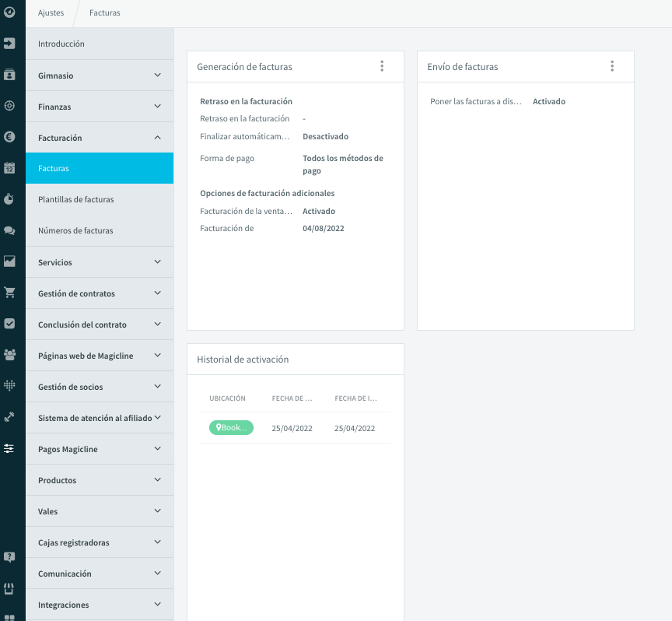Open the help question mark icon in sidebar
Screen dimensions: 672x621
click(9, 557)
